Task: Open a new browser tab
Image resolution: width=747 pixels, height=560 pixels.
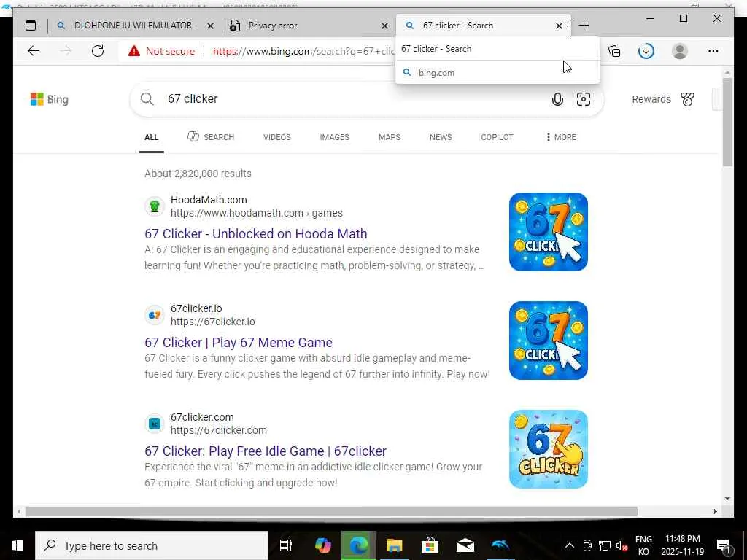Action: 584,26
